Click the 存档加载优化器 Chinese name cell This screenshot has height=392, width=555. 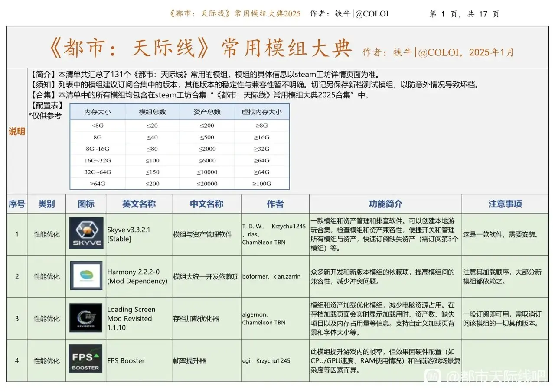point(196,318)
